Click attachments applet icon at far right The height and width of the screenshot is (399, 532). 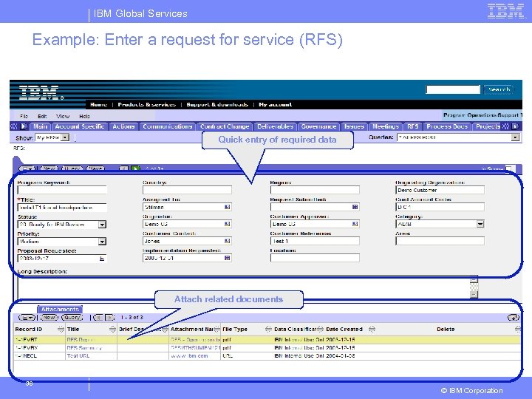(514, 318)
